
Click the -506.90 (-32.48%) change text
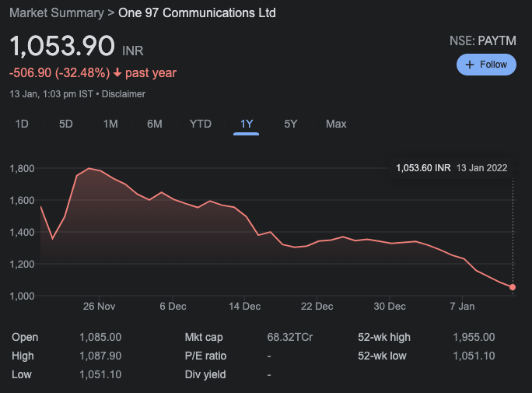click(x=60, y=72)
